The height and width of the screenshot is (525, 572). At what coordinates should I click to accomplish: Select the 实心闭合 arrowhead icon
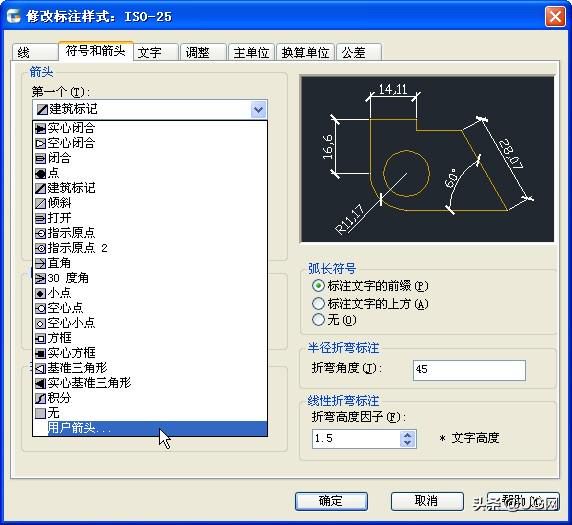(40, 128)
